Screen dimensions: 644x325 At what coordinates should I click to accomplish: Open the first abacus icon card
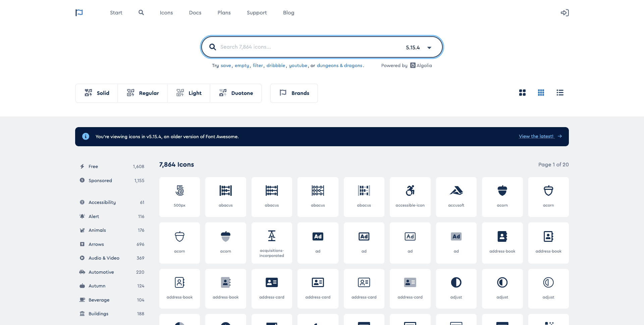225,197
